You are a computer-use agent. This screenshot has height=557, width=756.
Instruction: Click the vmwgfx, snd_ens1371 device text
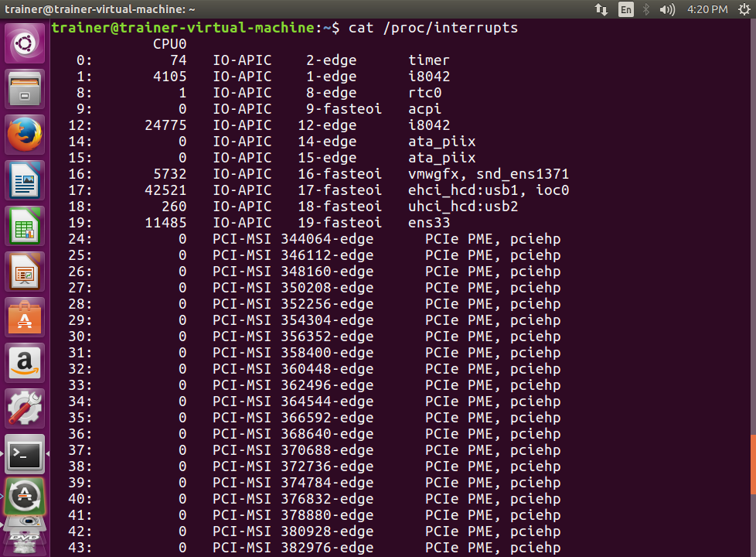tap(489, 174)
